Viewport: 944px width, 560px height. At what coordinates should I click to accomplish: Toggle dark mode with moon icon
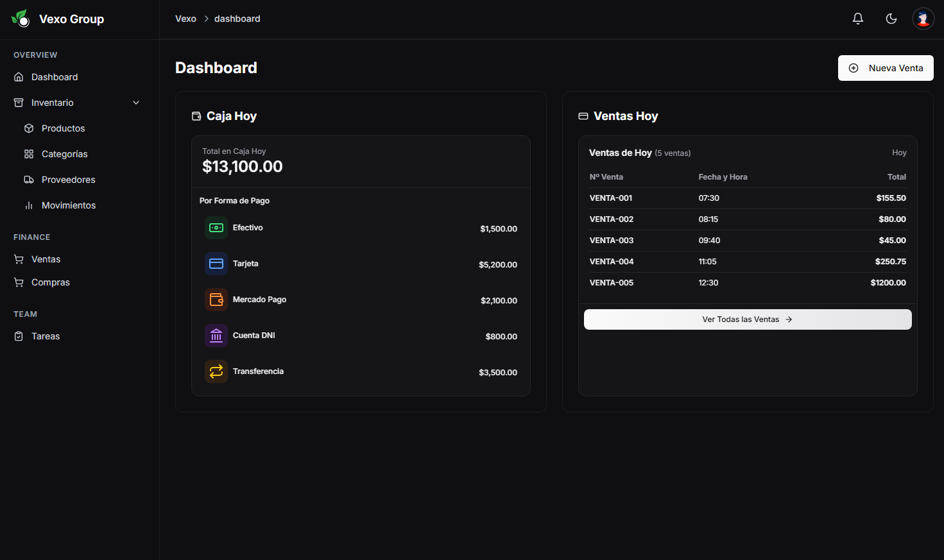click(891, 19)
